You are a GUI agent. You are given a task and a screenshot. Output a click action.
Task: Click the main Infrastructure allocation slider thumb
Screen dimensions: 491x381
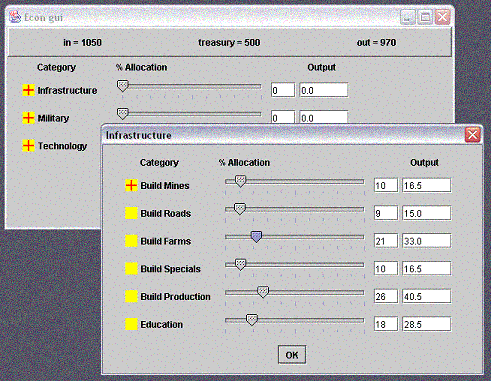pos(123,86)
